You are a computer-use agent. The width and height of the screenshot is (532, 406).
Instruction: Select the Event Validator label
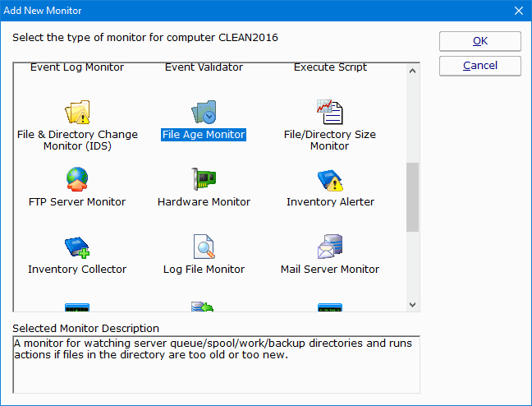pyautogui.click(x=204, y=67)
